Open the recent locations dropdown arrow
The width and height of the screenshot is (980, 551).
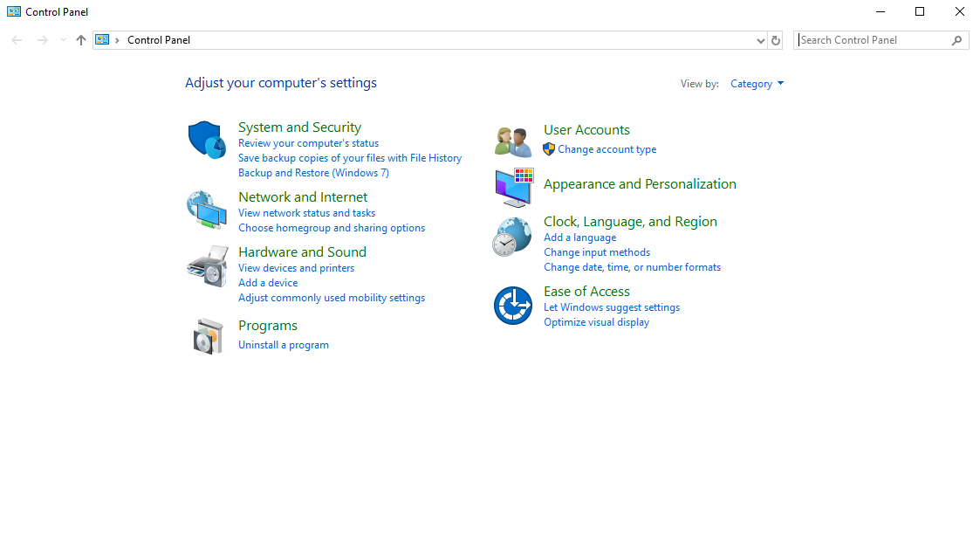[63, 40]
